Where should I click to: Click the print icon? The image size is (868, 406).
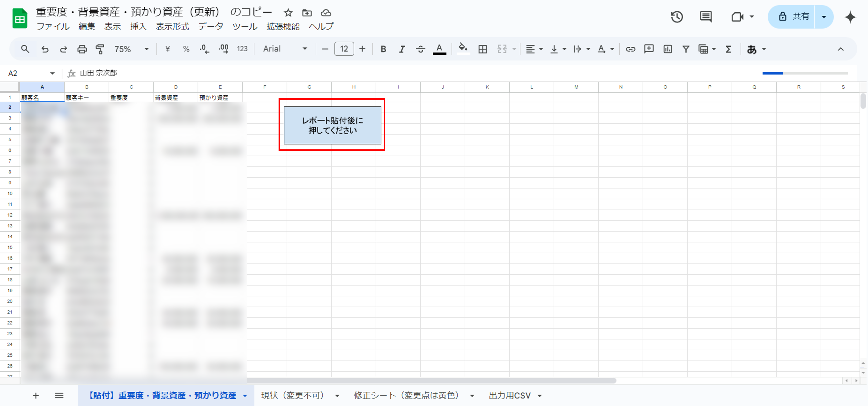(x=82, y=49)
